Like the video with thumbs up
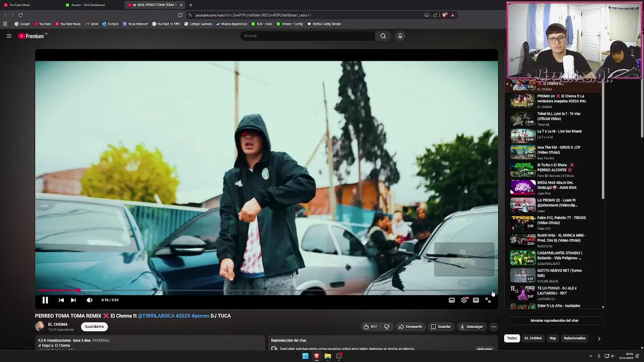Viewport: 644px width, 362px height. point(370,327)
